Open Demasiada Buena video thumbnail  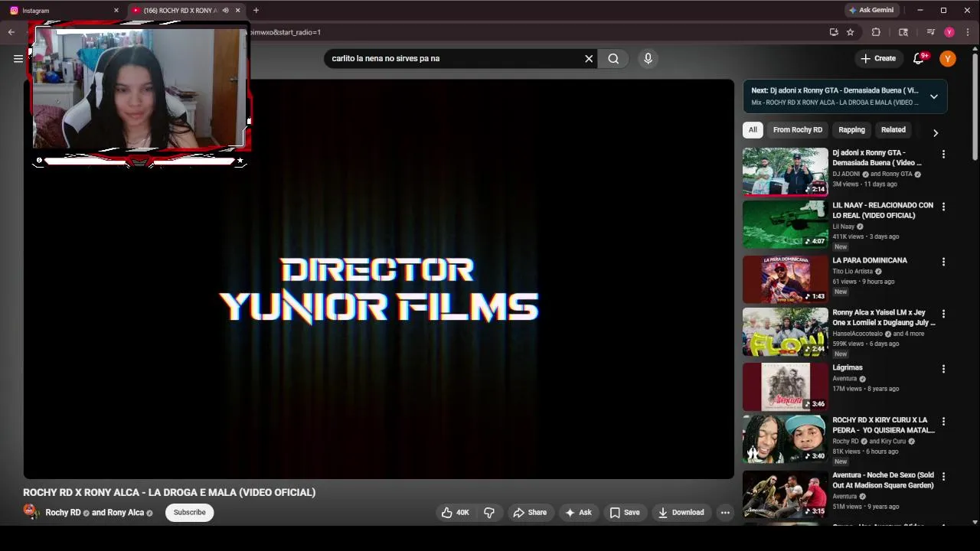point(785,171)
